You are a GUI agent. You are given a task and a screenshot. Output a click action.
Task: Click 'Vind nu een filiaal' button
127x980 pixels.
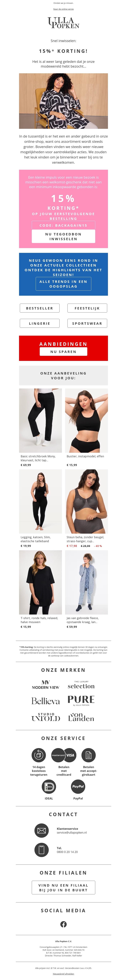(x=63, y=888)
